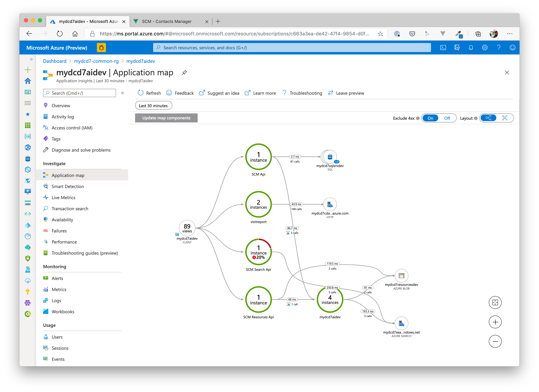Pin Application map to dashboard
539x392 pixels.
coord(184,73)
